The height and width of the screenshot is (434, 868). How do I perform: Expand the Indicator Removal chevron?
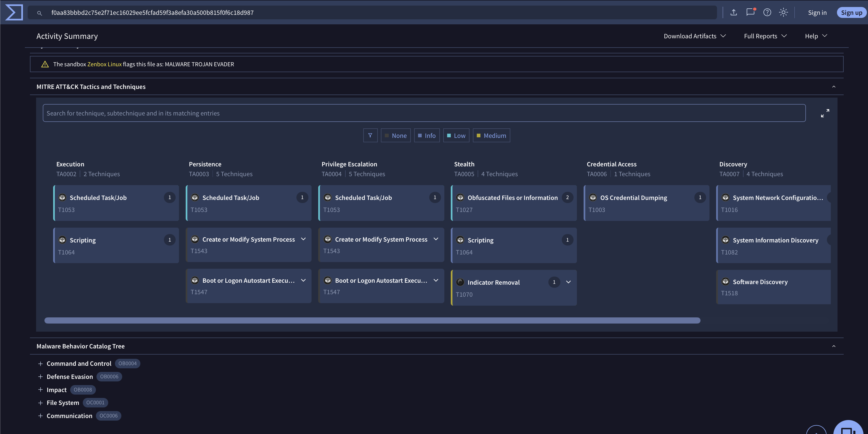[569, 282]
